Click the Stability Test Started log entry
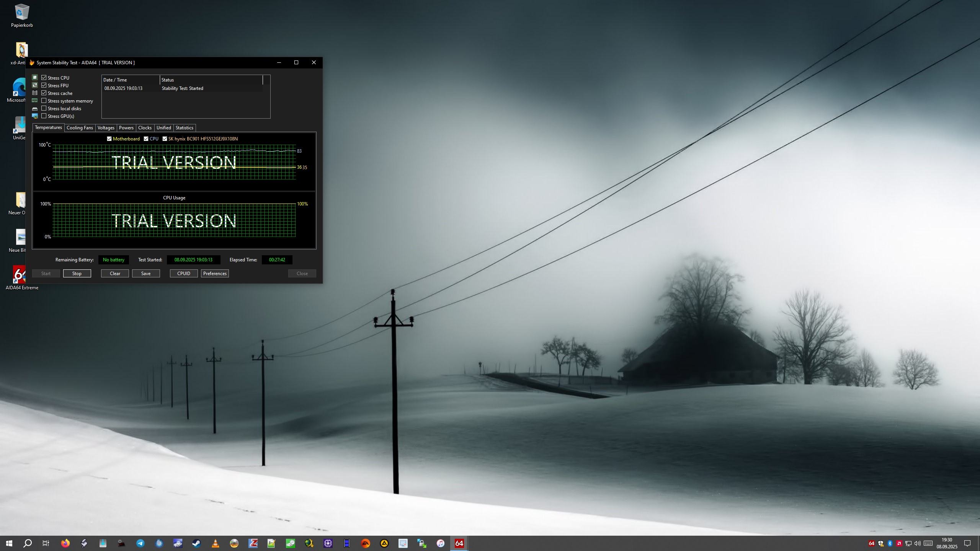This screenshot has height=551, width=980. tap(182, 88)
